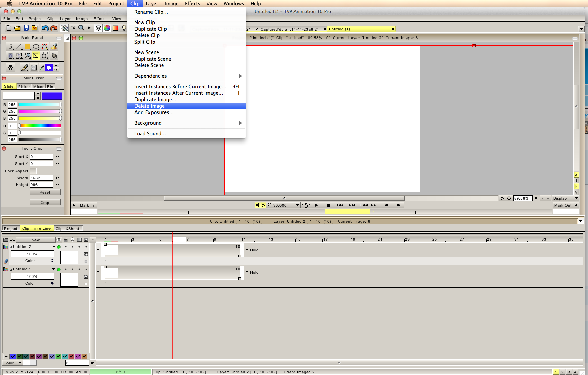This screenshot has width=588, height=375.
Task: Open the Display dropdown
Action: pyautogui.click(x=565, y=198)
